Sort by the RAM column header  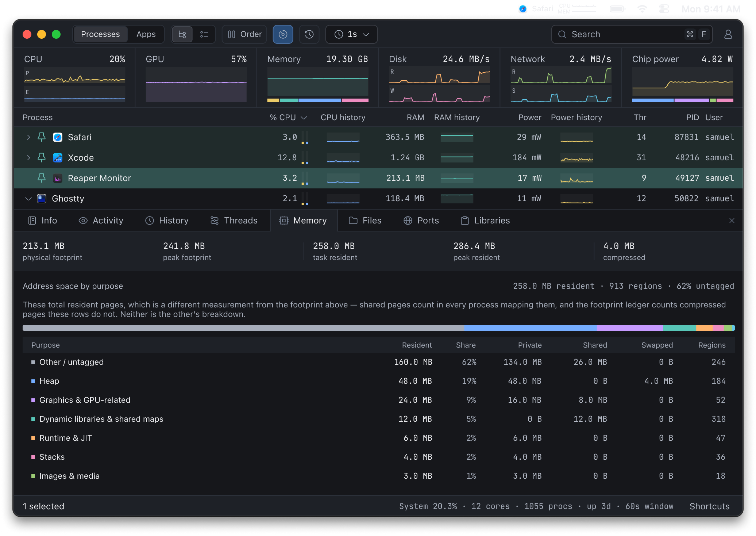[415, 118]
